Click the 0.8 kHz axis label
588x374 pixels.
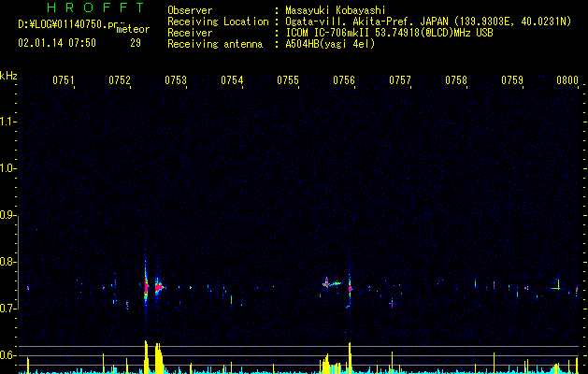(7, 262)
